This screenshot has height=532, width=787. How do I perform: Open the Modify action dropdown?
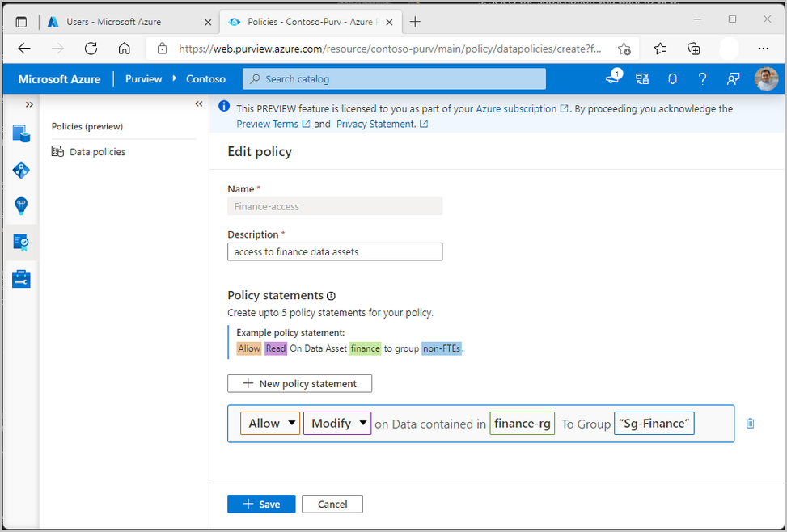coord(337,424)
